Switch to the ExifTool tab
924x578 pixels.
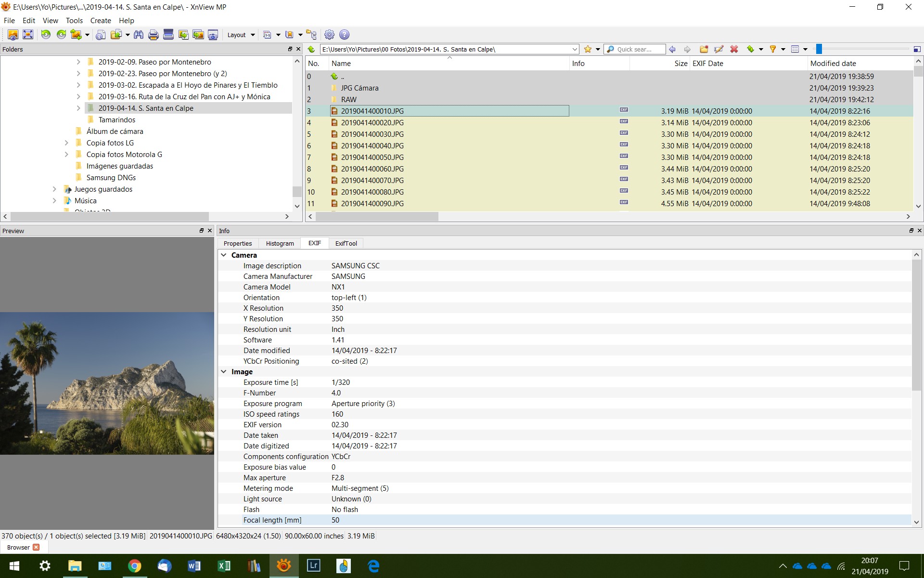pos(346,243)
